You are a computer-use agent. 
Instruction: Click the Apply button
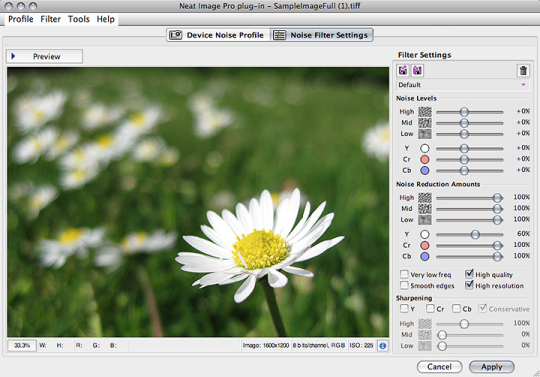click(x=492, y=367)
